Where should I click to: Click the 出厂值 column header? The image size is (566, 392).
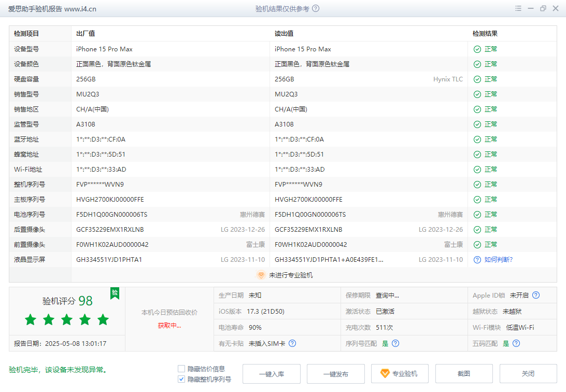tap(86, 34)
